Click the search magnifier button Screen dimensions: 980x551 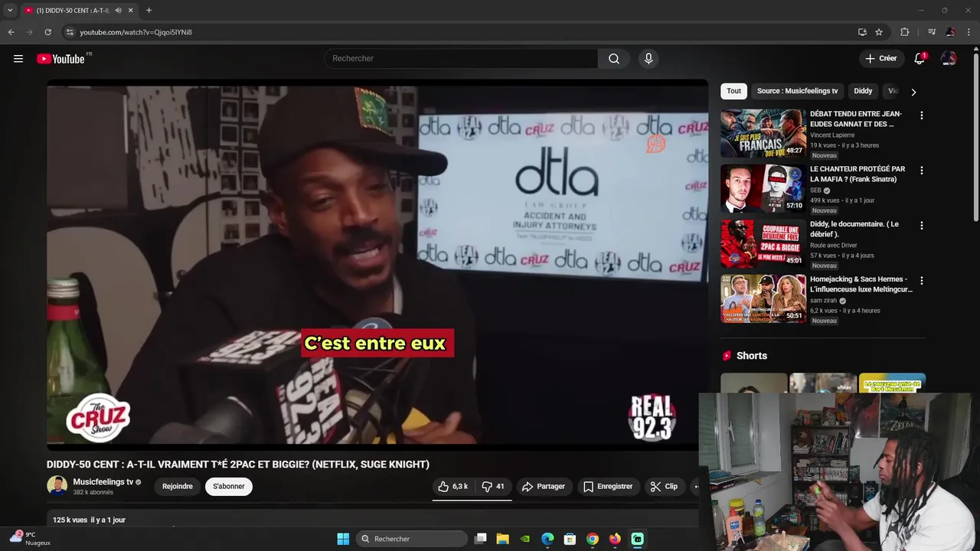point(614,59)
